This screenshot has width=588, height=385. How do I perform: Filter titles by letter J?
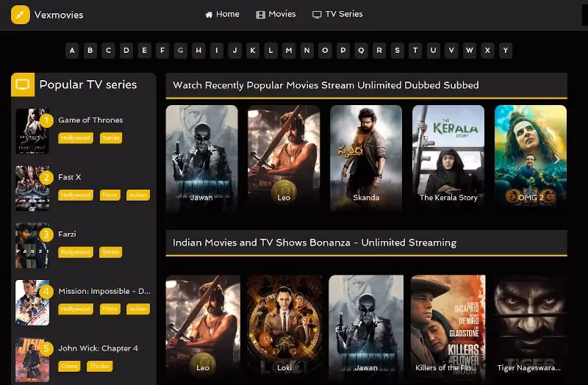coord(234,50)
